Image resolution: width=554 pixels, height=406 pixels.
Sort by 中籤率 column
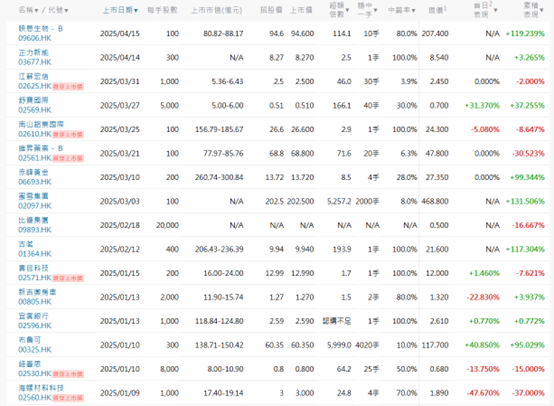tap(401, 10)
